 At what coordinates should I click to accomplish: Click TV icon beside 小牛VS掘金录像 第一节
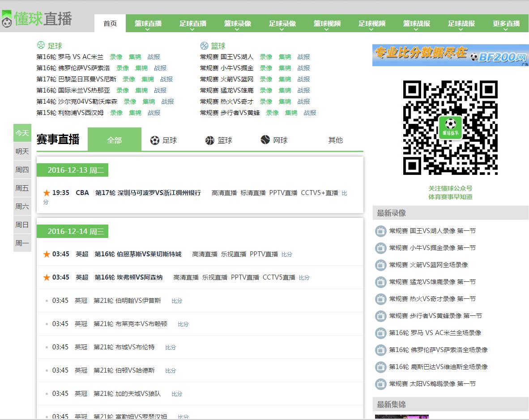pyautogui.click(x=380, y=248)
